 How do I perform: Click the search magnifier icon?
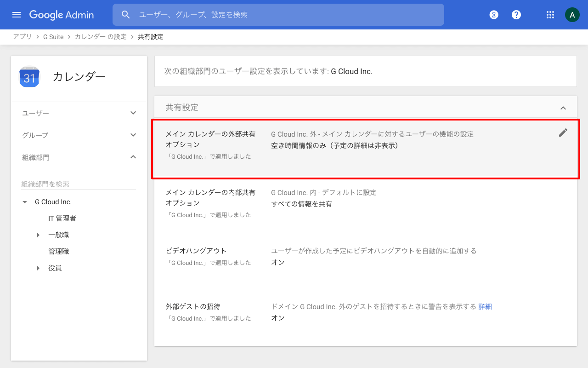pos(126,15)
